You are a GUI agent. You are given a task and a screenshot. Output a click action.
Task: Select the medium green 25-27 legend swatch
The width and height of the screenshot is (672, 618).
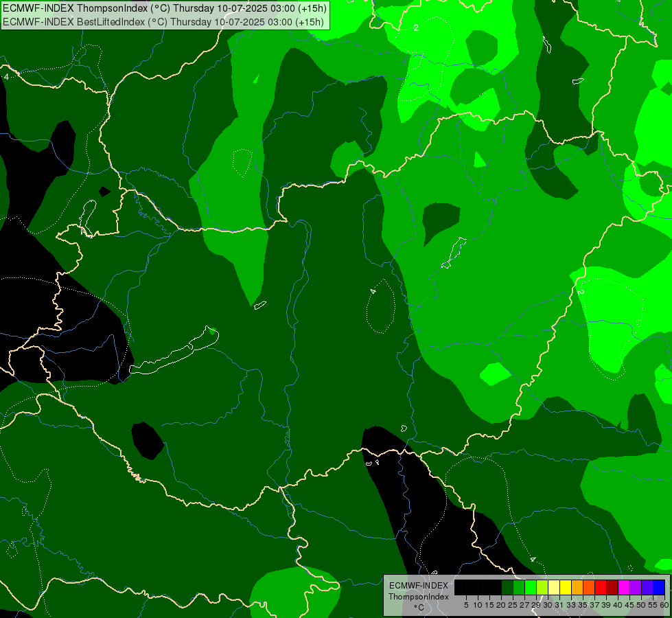519,587
